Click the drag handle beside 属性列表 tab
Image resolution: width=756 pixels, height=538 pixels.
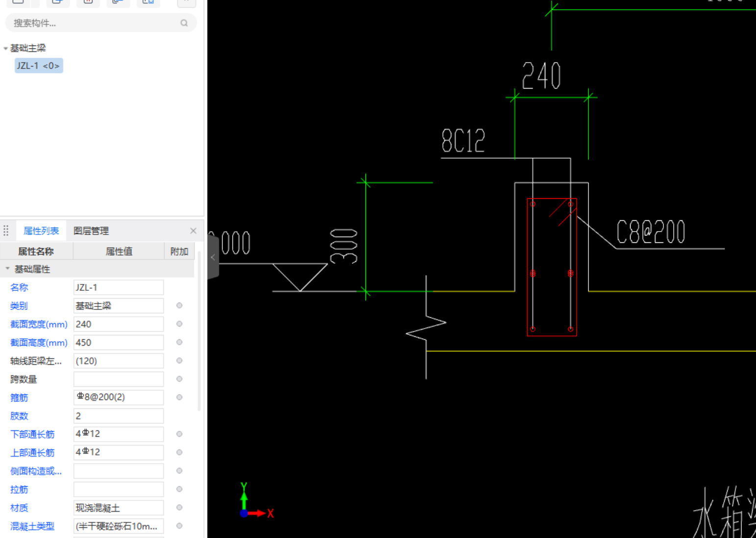click(x=6, y=231)
